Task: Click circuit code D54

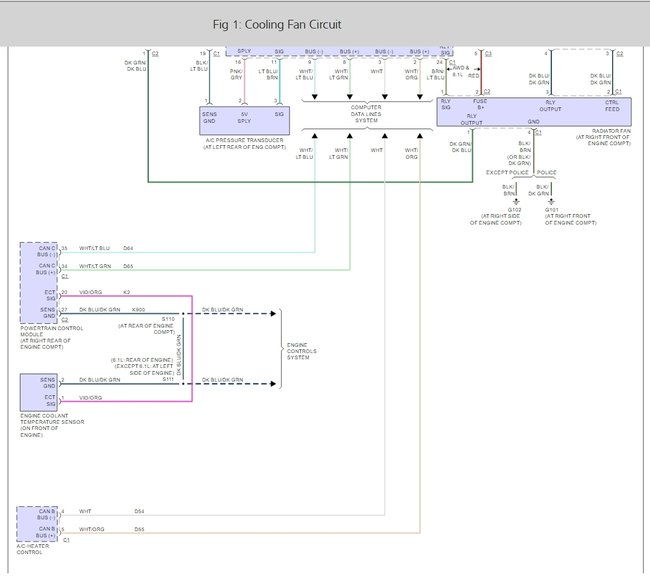Action: (139, 512)
